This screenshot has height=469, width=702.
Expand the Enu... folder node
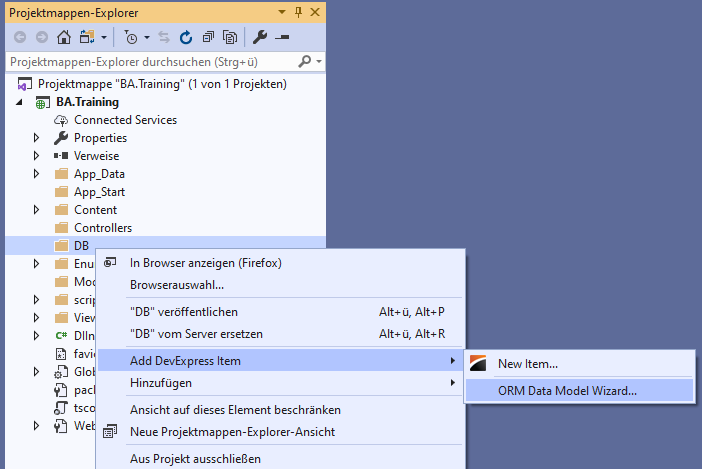tap(37, 264)
